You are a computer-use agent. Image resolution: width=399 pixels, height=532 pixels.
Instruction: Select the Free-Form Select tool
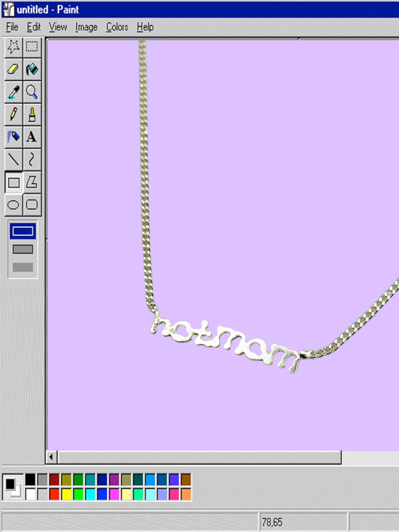pos(13,47)
